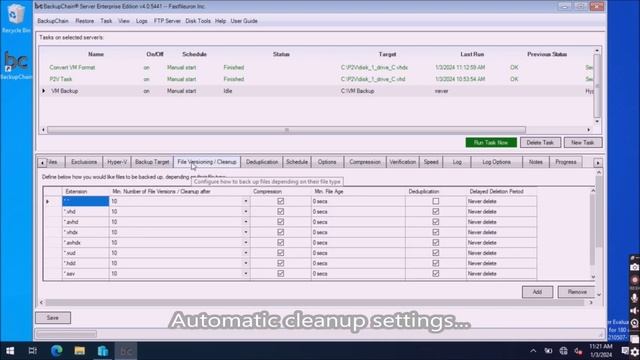Open file versions dropdown for *.avhd row
The image size is (640, 360).
[246, 222]
